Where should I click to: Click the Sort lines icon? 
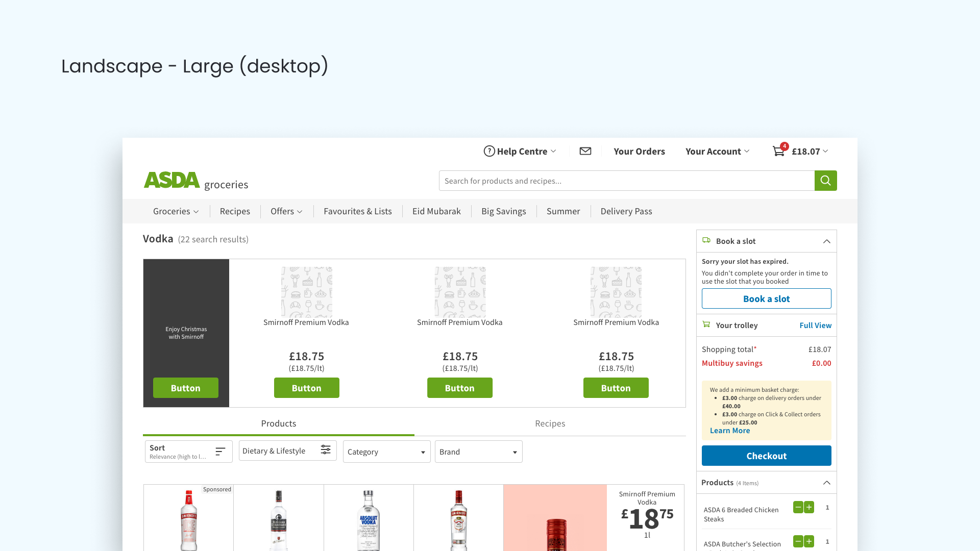[220, 452]
